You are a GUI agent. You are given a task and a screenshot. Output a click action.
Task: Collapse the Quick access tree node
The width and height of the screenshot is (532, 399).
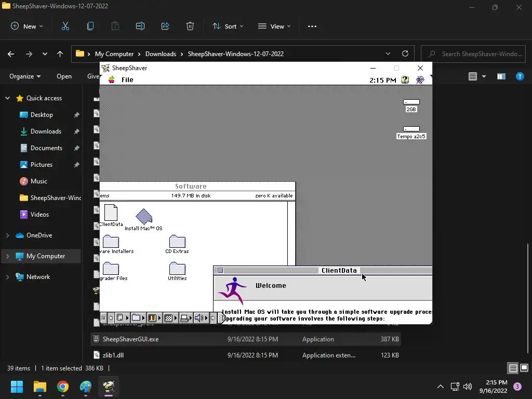pos(7,98)
